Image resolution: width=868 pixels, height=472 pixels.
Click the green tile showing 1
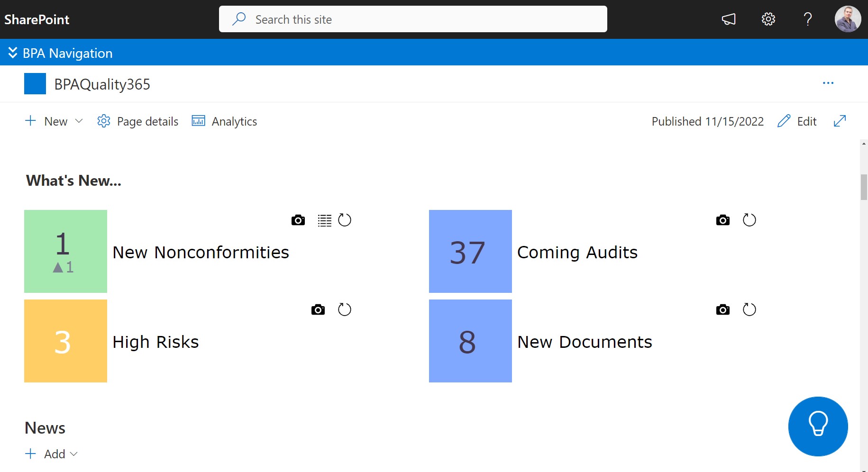pos(65,251)
